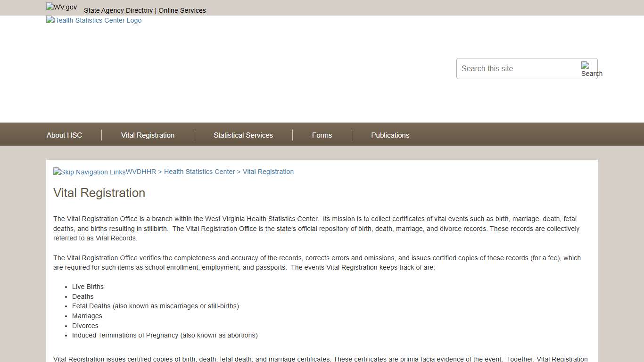Click the WV.gov logo image
This screenshot has height=362, width=644.
[61, 8]
